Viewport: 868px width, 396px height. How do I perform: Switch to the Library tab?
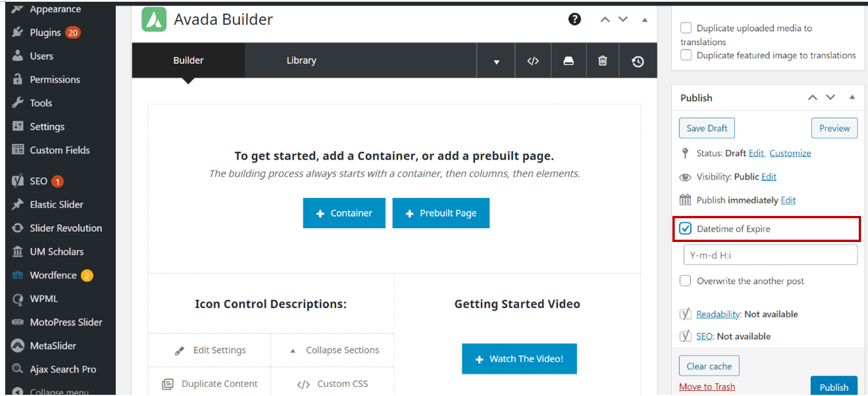(301, 60)
